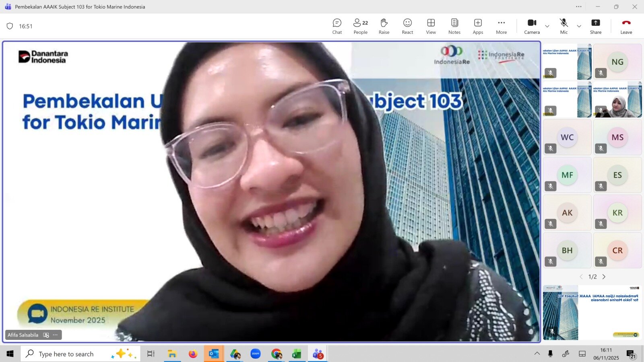644x362 pixels.
Task: Leave the meeting
Action: (626, 26)
